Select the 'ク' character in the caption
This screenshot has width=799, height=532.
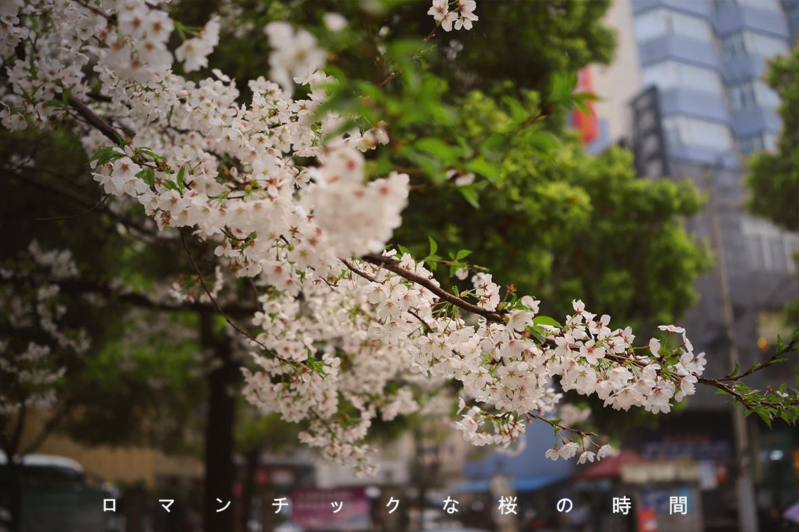pyautogui.click(x=394, y=505)
